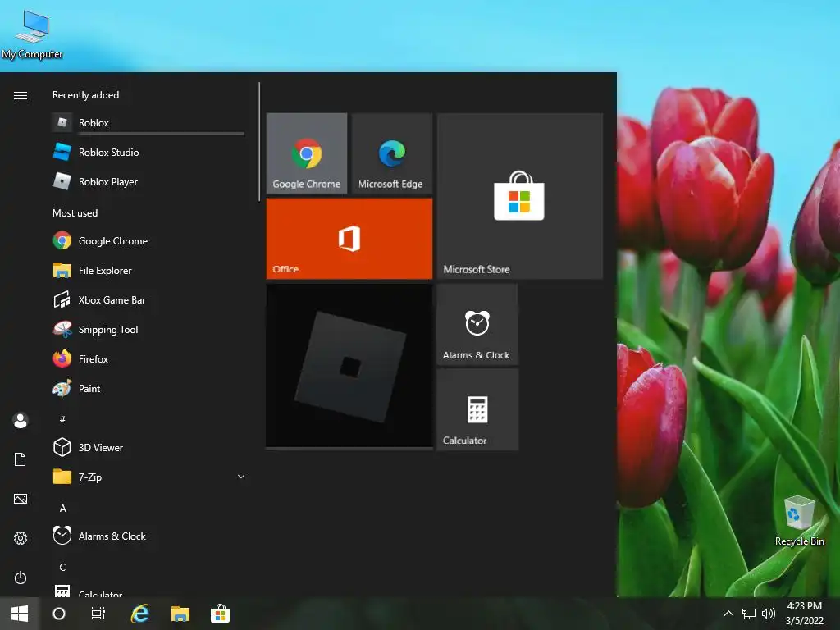Open the network icon in system tray

(x=748, y=614)
